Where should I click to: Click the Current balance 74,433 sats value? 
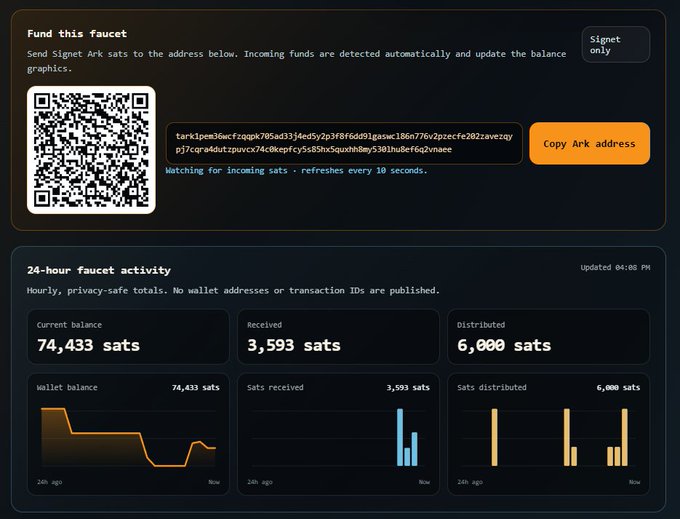[x=88, y=346]
